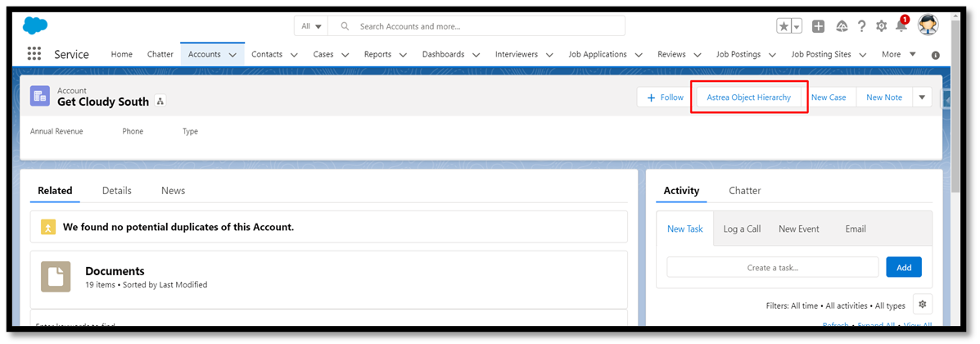Select the New Event tab
Screen dimensions: 980x344
pos(799,229)
